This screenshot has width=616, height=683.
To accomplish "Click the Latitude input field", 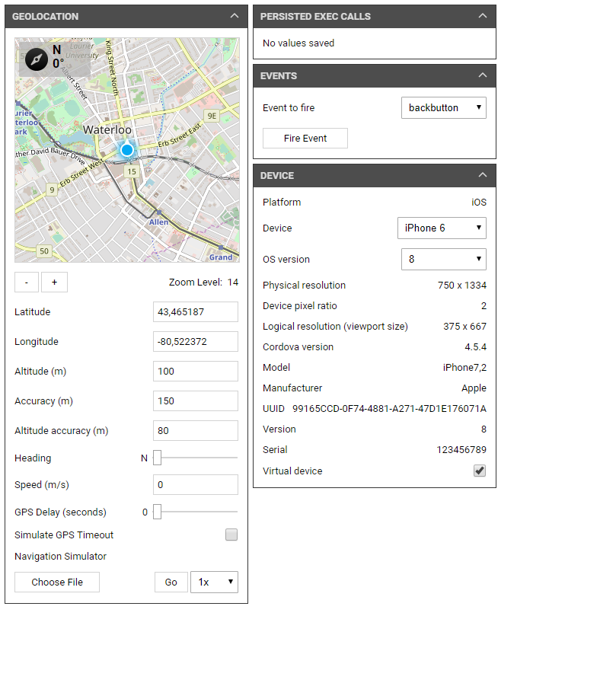I will tap(195, 311).
